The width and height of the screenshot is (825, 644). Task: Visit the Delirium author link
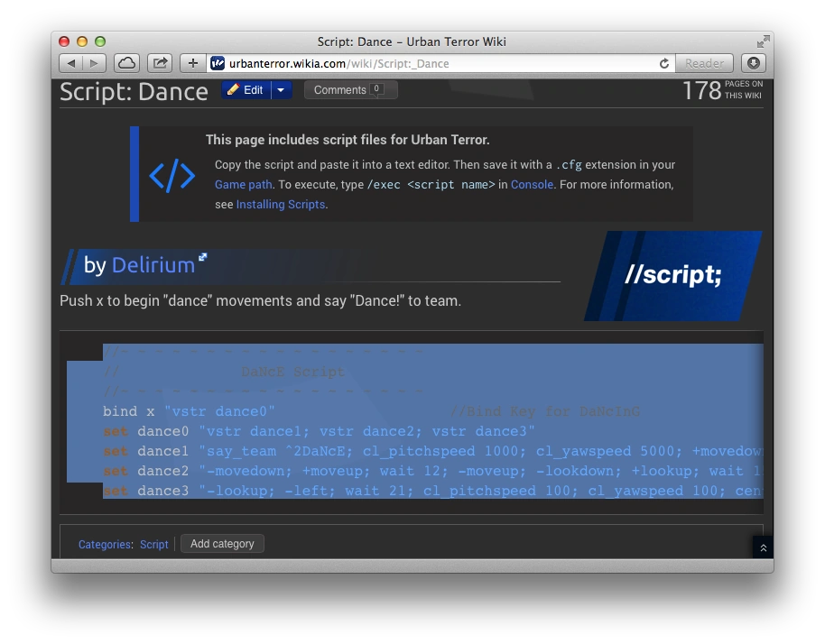153,265
